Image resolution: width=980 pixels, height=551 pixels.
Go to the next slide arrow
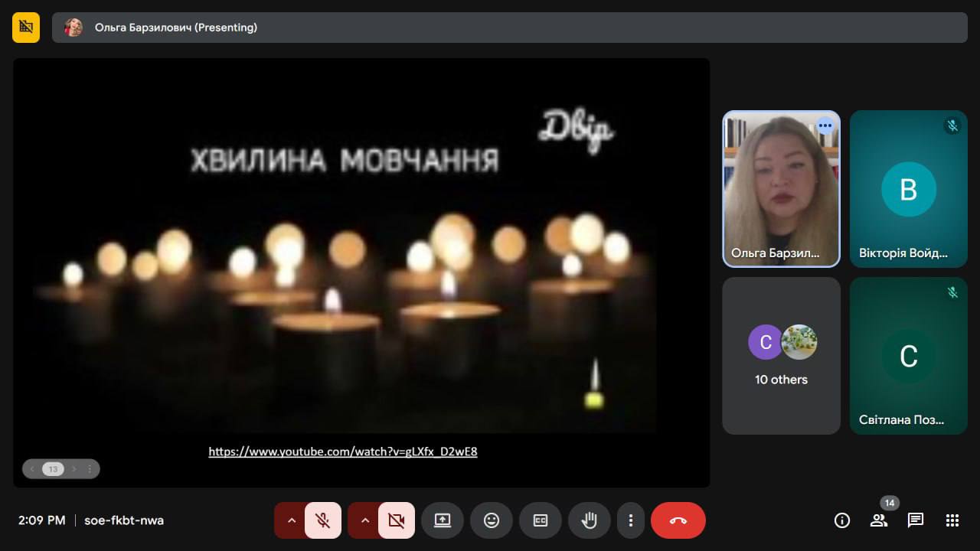point(74,469)
